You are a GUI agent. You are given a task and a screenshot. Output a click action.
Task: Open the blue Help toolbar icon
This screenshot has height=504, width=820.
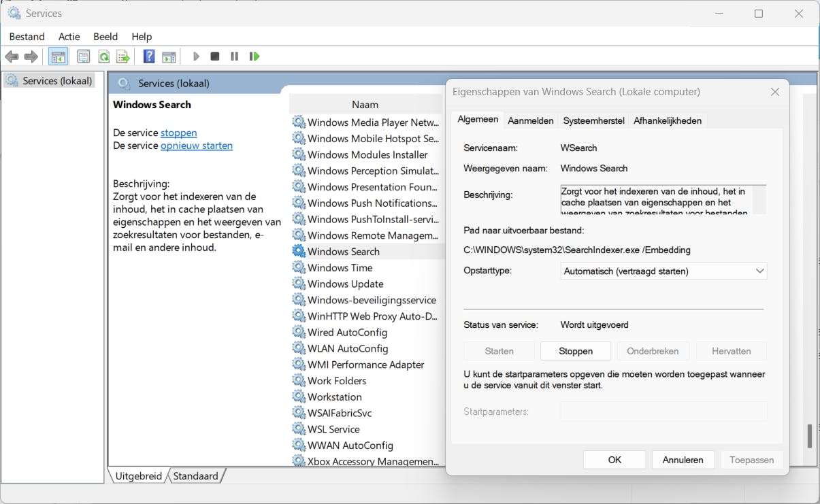pos(149,56)
